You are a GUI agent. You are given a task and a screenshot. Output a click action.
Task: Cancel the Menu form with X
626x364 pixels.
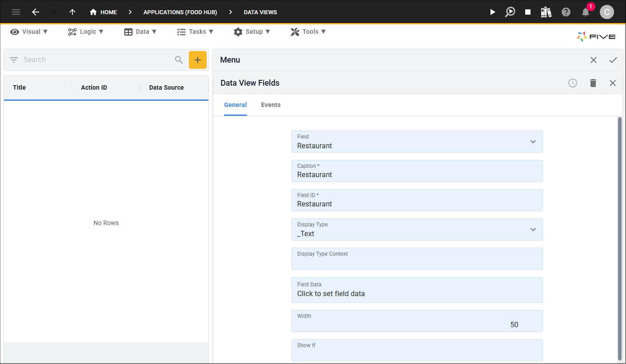(594, 60)
